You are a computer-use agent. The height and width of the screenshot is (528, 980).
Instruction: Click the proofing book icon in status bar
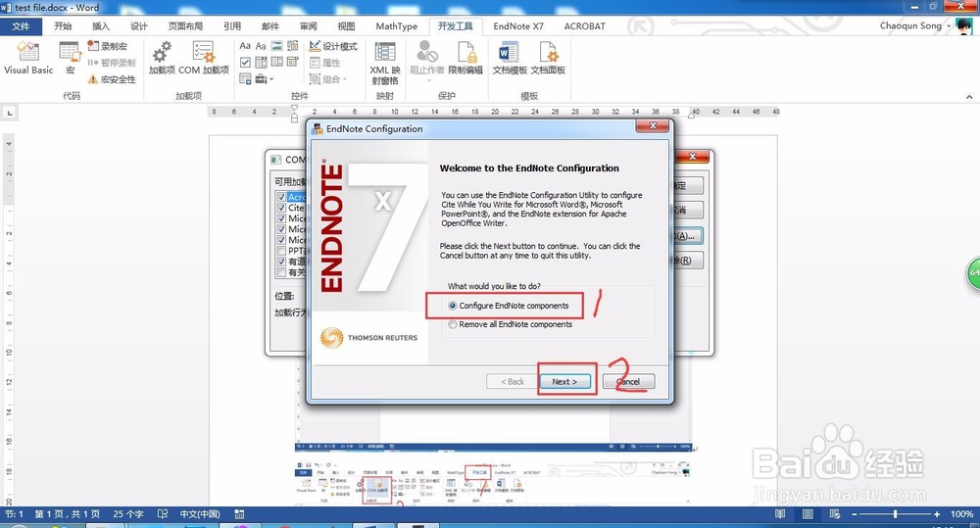point(163,514)
